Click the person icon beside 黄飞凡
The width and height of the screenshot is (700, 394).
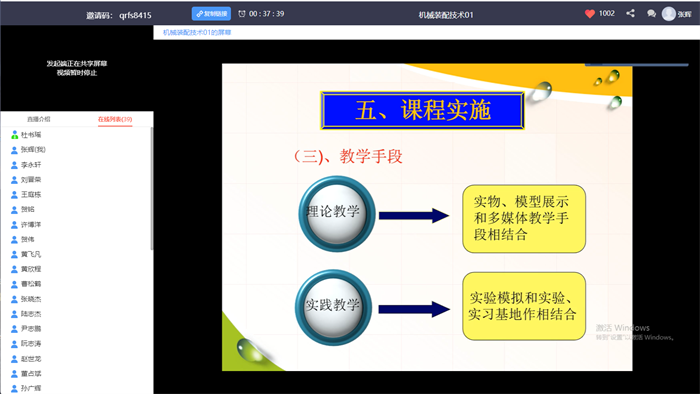pos(14,254)
